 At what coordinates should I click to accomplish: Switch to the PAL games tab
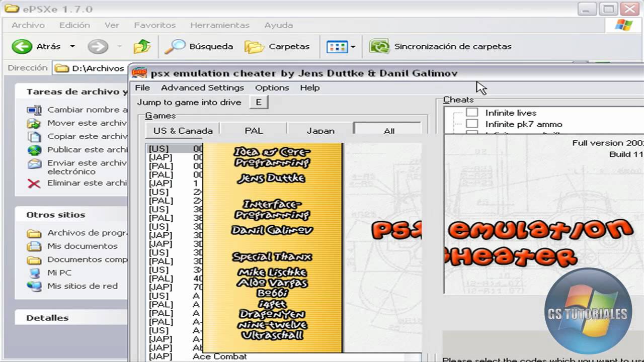point(254,131)
